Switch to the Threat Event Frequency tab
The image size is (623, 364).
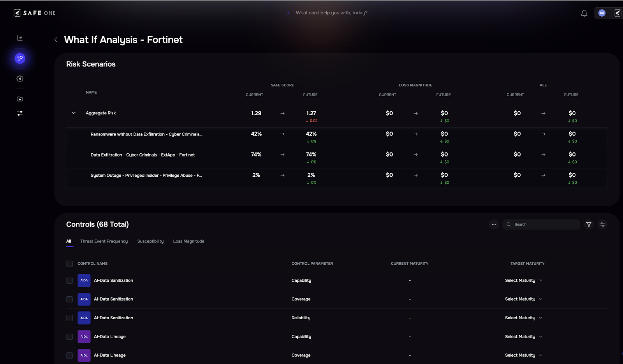104,241
